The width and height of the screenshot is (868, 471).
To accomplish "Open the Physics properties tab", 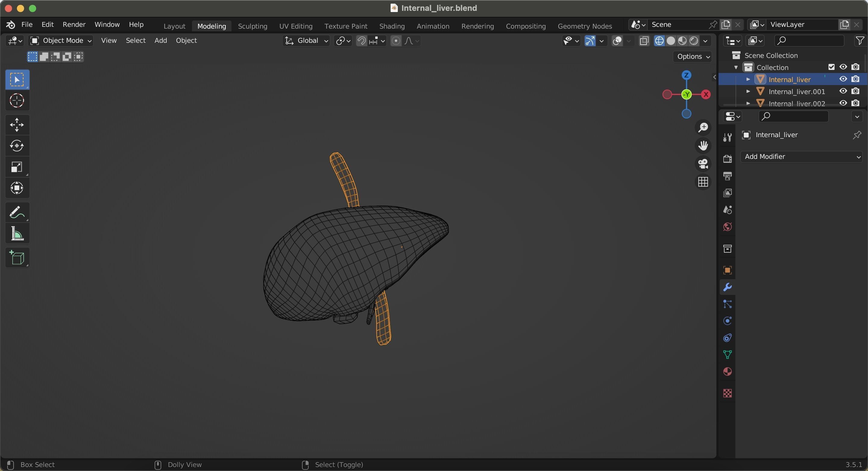I will (727, 321).
